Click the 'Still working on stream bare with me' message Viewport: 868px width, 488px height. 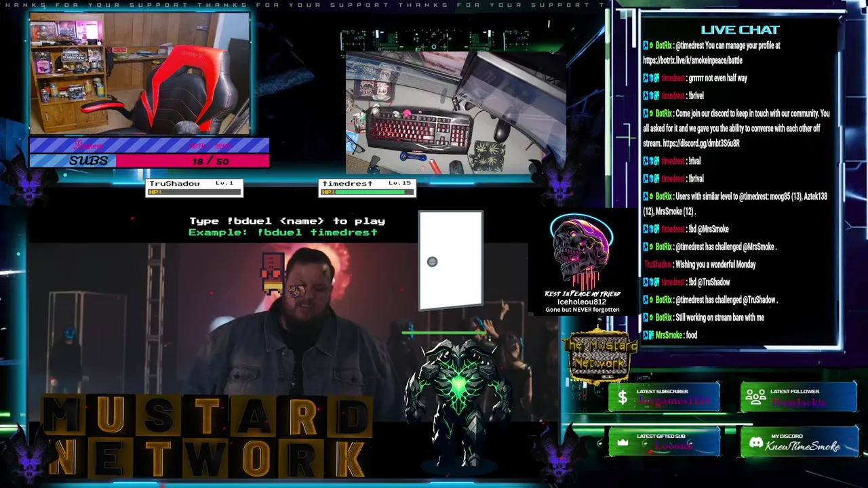pos(719,317)
